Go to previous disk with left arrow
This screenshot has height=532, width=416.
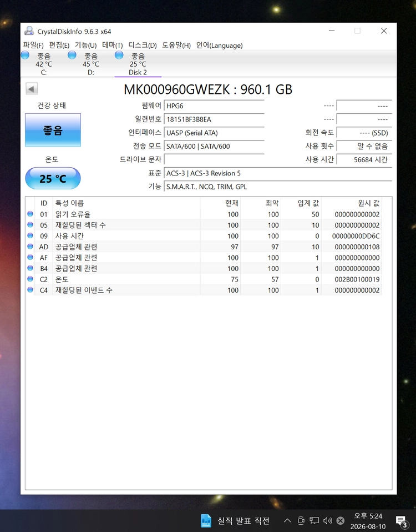click(x=32, y=89)
